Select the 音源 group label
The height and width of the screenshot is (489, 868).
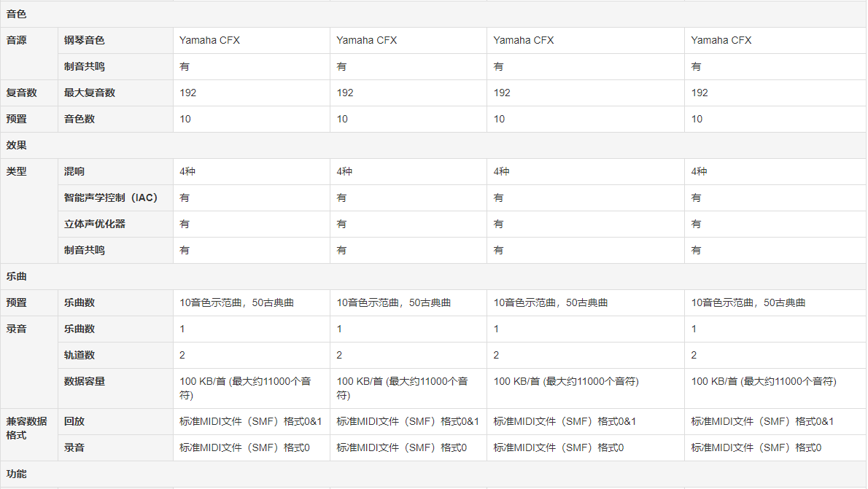16,40
